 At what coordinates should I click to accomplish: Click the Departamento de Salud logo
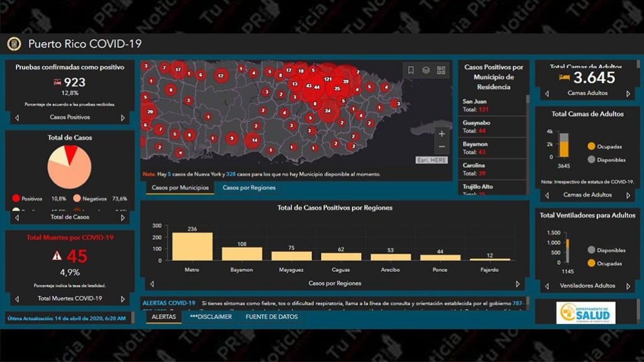[586, 312]
